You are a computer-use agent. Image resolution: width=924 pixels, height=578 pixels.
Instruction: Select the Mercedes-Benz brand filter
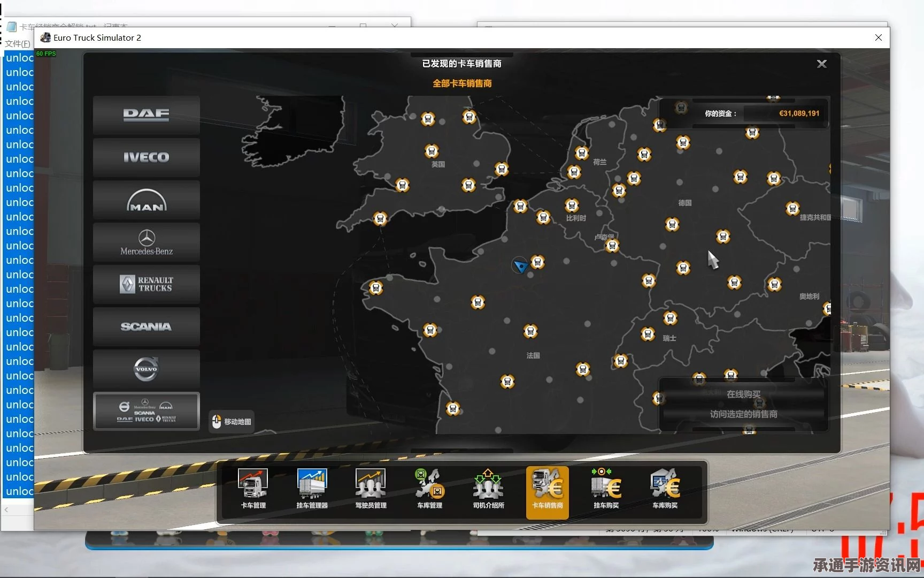(x=147, y=242)
